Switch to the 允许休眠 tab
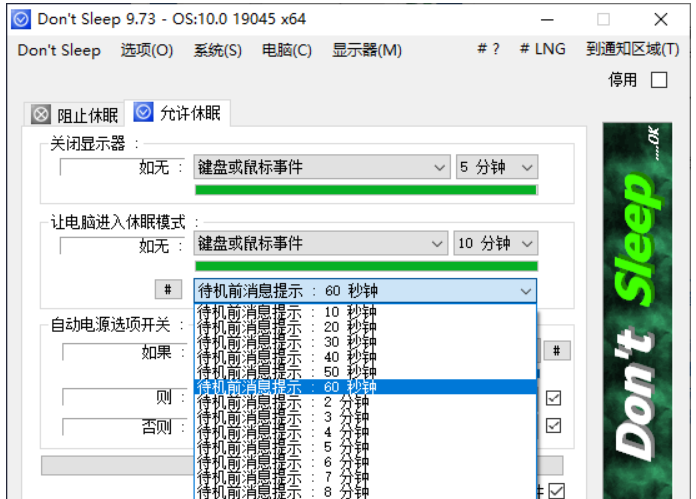 pos(177,113)
